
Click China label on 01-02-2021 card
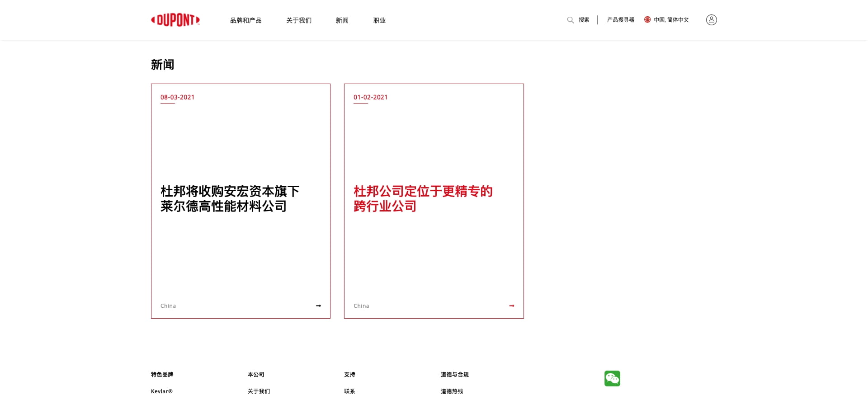pyautogui.click(x=361, y=306)
